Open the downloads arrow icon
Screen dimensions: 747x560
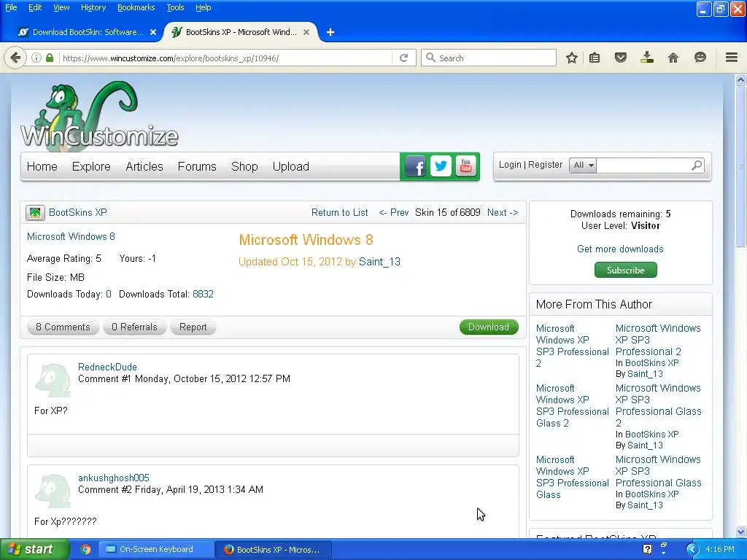click(647, 58)
